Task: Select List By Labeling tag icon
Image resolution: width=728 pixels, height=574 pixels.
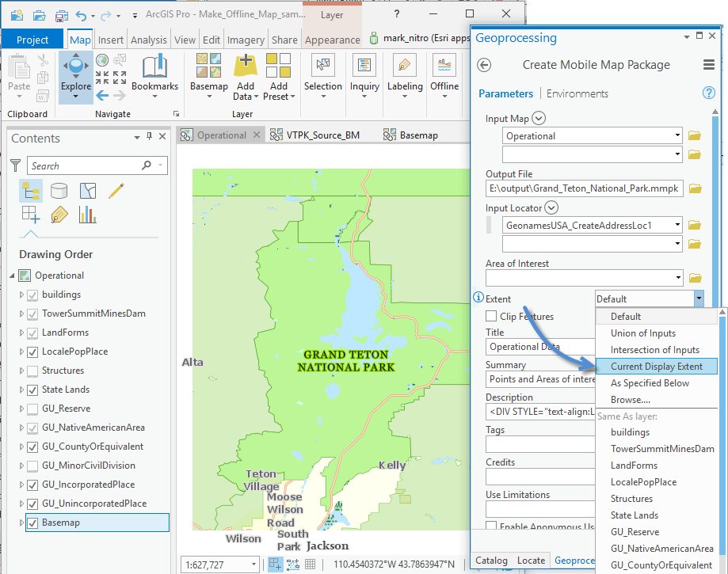Action: 59,215
